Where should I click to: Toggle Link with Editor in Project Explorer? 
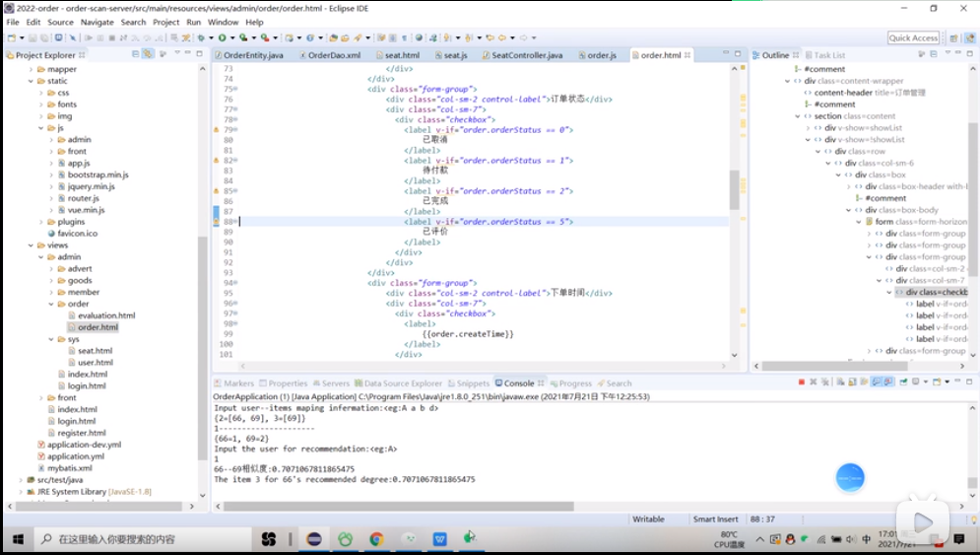148,54
